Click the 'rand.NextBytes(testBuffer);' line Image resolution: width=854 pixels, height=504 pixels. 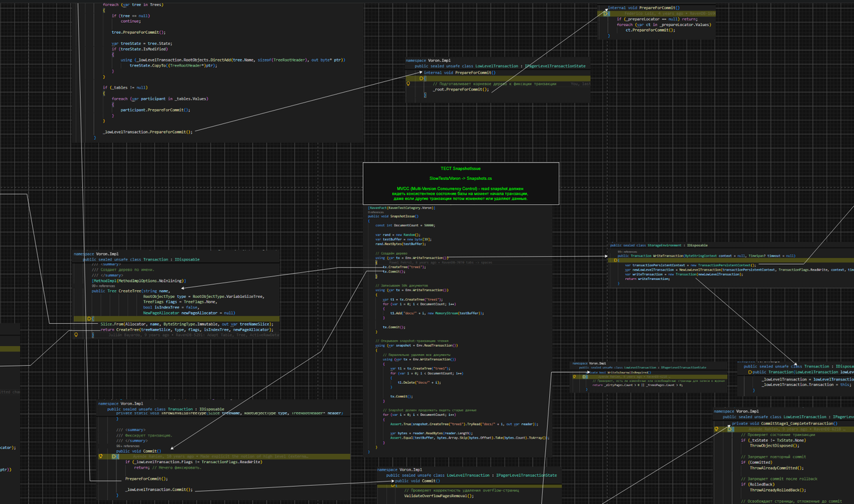[x=400, y=244]
